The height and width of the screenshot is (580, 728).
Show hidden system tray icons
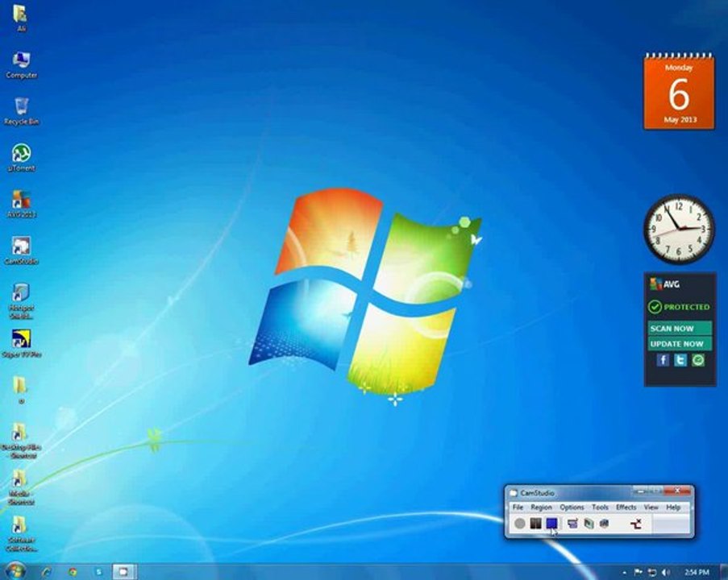coord(624,573)
